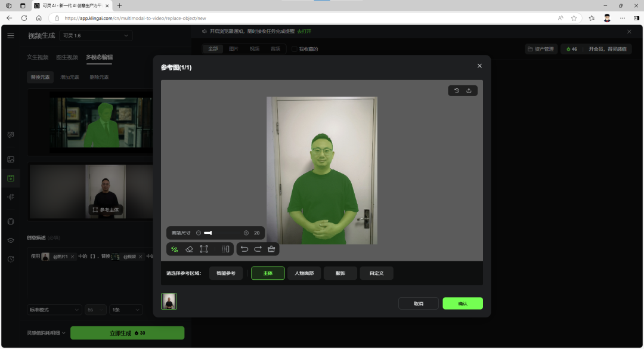Open the 1条 output count dropdown

point(126,310)
